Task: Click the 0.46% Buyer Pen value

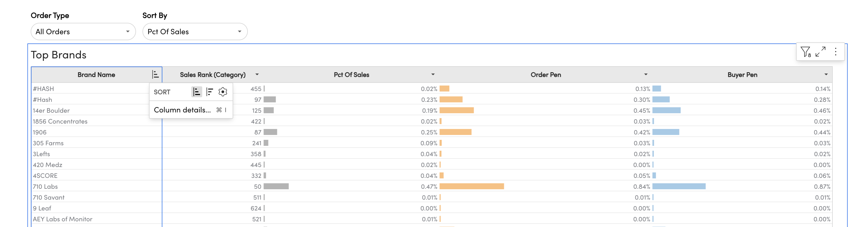Action: click(x=822, y=110)
